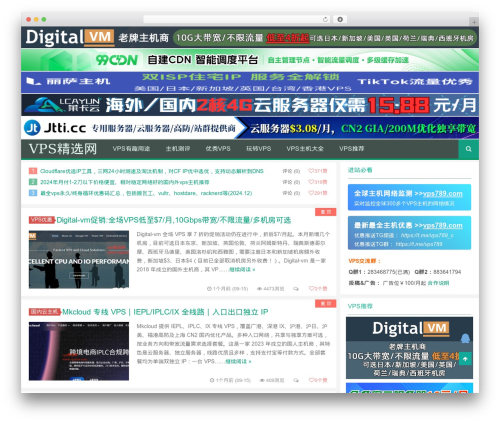This screenshot has height=423, width=500.
Task: Click 继续阅读 link in the Digital-vm excerpt
Action: pos(242,269)
